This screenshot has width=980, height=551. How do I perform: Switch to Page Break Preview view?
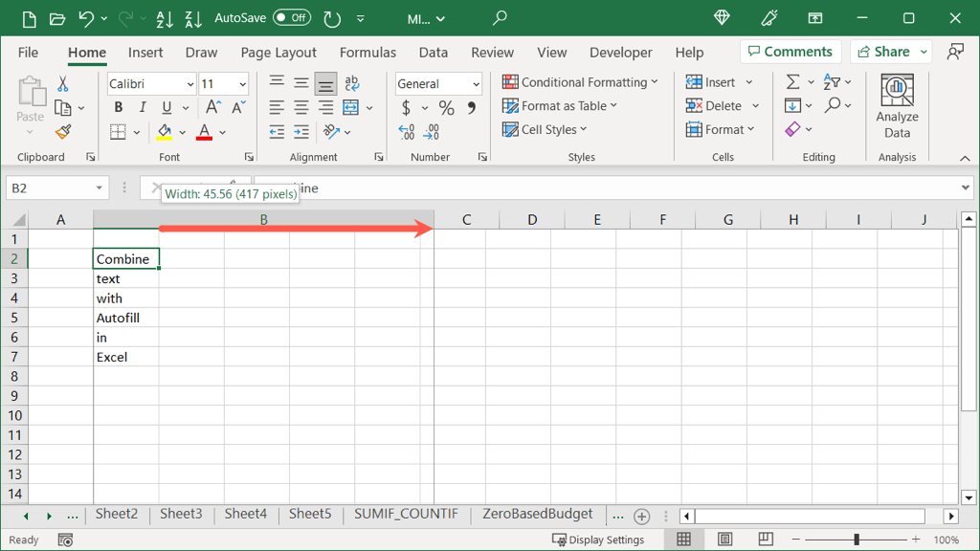pos(766,540)
